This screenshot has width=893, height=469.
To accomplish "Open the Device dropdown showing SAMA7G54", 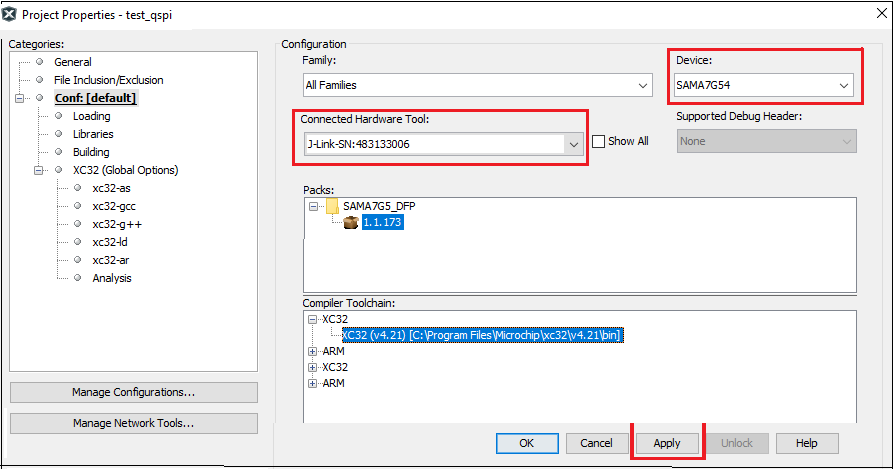I will (x=764, y=85).
